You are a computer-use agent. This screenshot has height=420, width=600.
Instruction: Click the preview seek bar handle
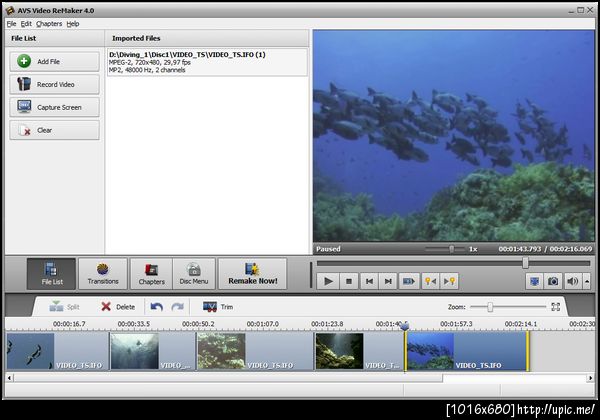[x=525, y=263]
